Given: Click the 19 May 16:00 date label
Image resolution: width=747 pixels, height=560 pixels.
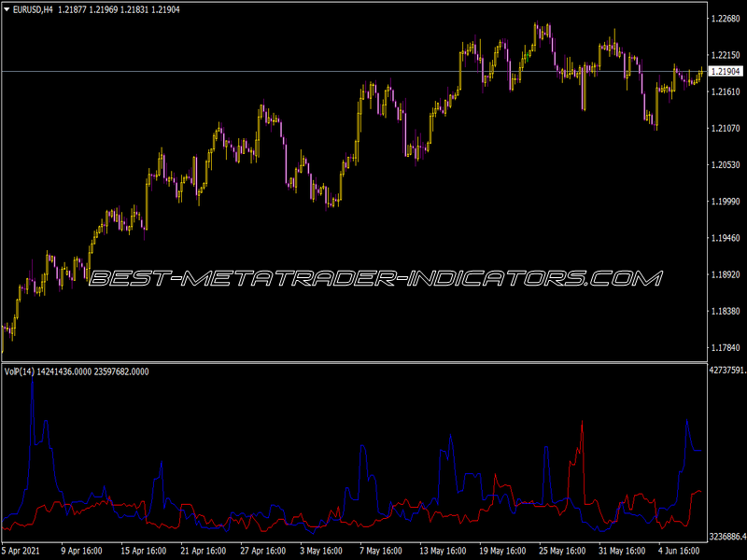Looking at the screenshot, I should point(502,551).
